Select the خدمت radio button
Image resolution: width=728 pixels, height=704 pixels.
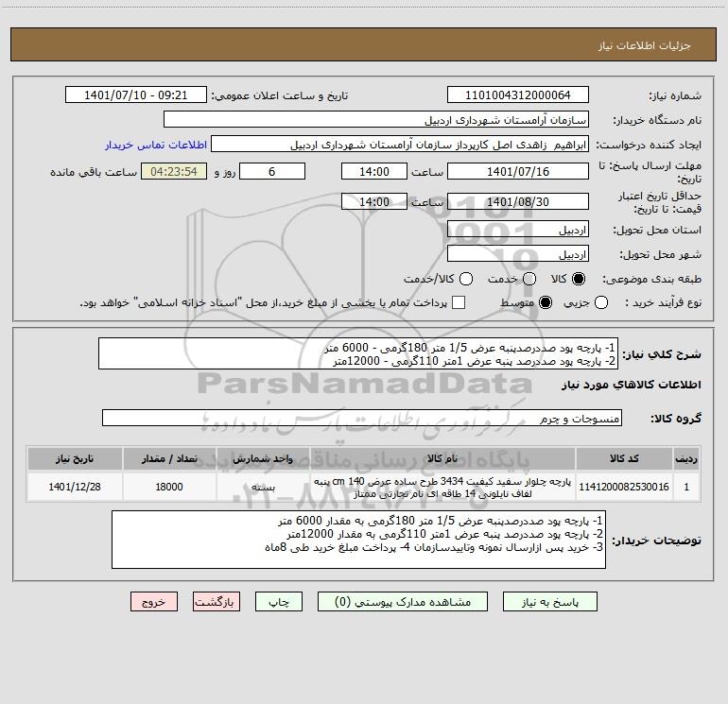529,279
